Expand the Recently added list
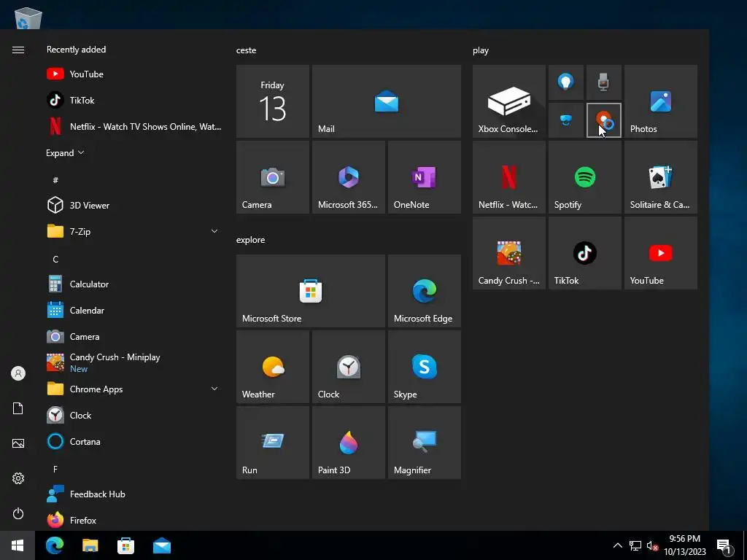 coord(65,153)
